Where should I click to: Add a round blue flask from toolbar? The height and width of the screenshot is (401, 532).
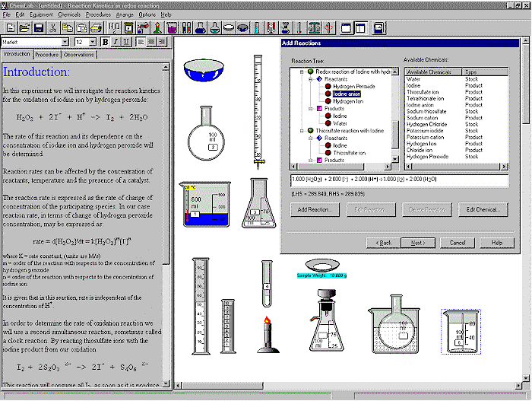pyautogui.click(x=200, y=28)
